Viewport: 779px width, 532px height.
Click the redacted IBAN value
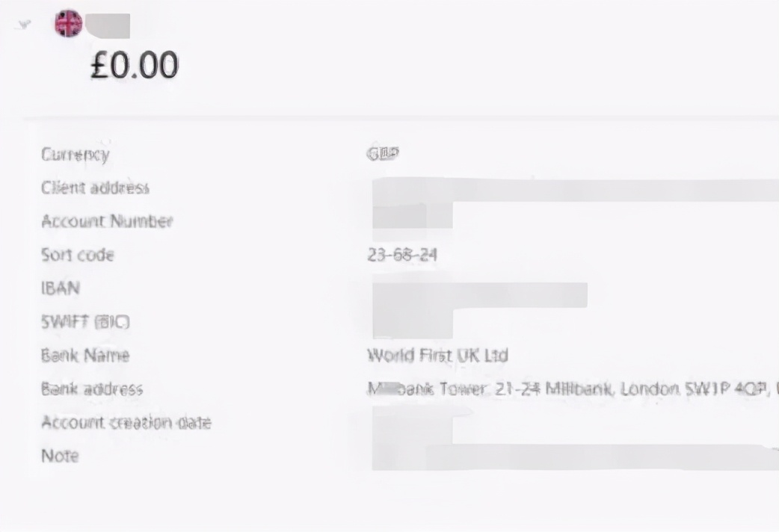point(479,294)
